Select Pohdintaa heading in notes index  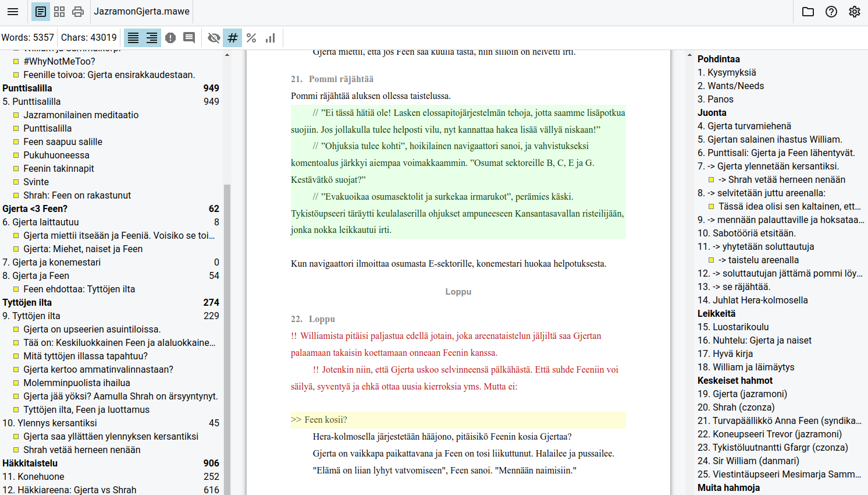(x=719, y=59)
